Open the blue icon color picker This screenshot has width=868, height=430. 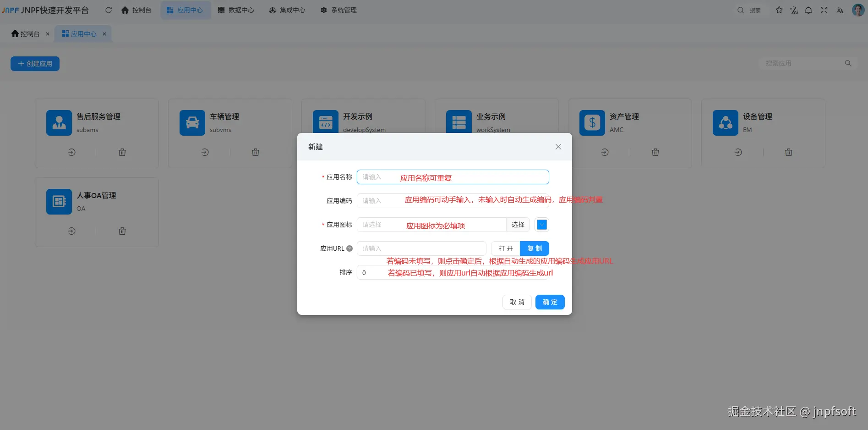[542, 225]
